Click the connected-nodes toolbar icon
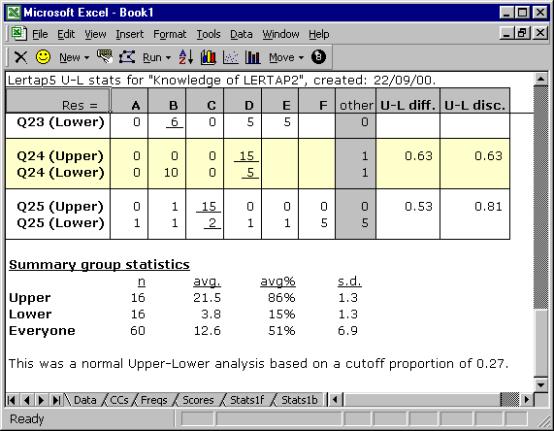 click(x=127, y=57)
